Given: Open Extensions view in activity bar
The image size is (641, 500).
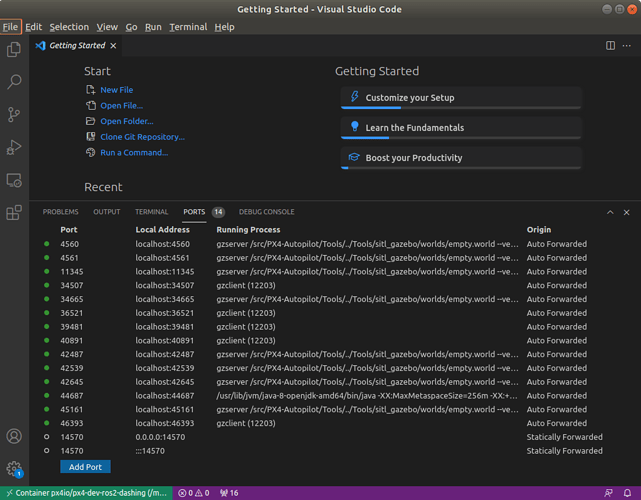Looking at the screenshot, I should 14,213.
